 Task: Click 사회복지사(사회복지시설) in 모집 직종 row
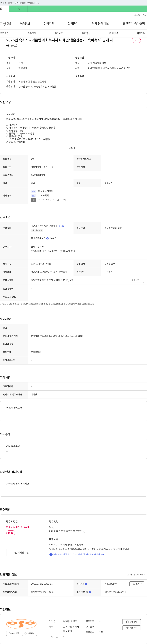coord(42,167)
